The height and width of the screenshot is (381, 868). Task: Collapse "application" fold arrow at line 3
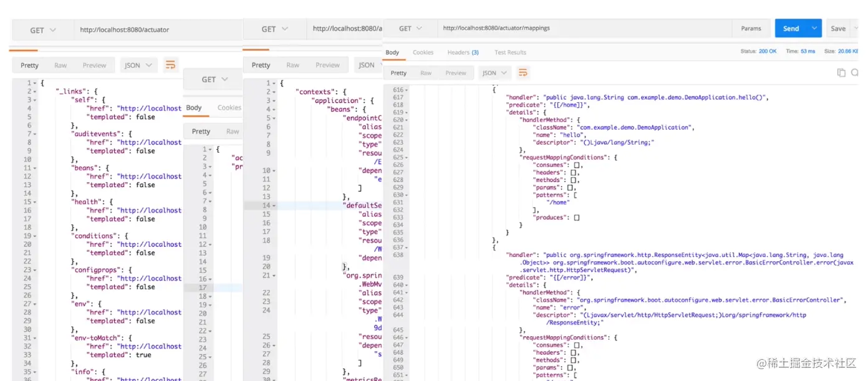pos(274,100)
